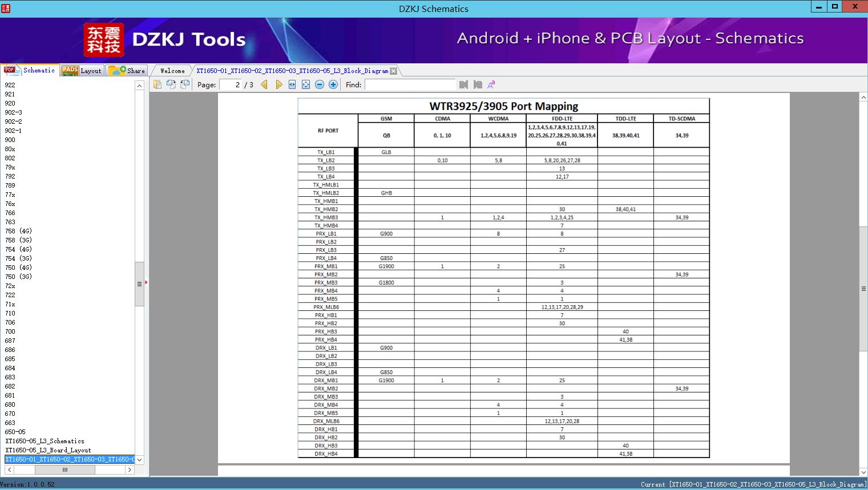Close the XT1650 Block Diagram tab
868x490 pixels.
click(393, 71)
